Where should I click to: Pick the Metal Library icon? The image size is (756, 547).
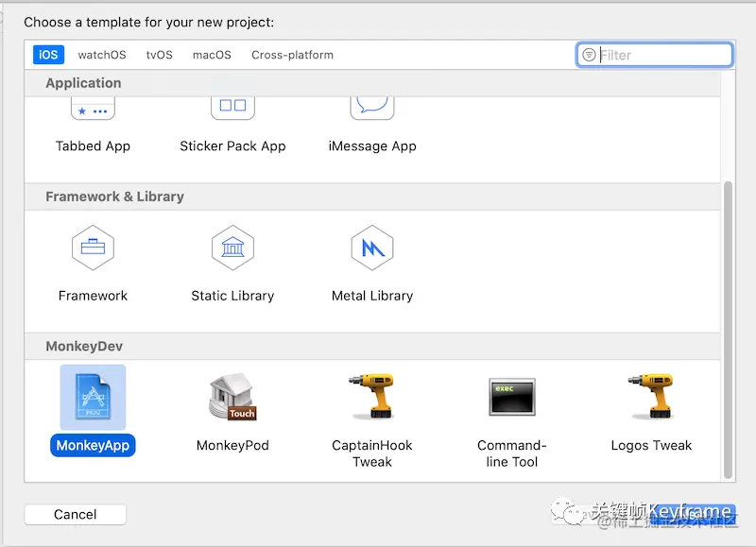click(372, 248)
